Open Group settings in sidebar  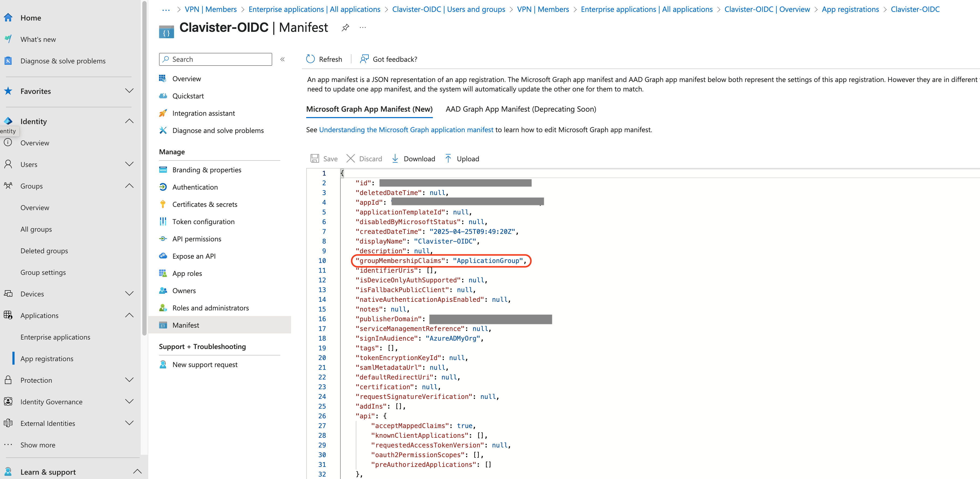pyautogui.click(x=43, y=272)
